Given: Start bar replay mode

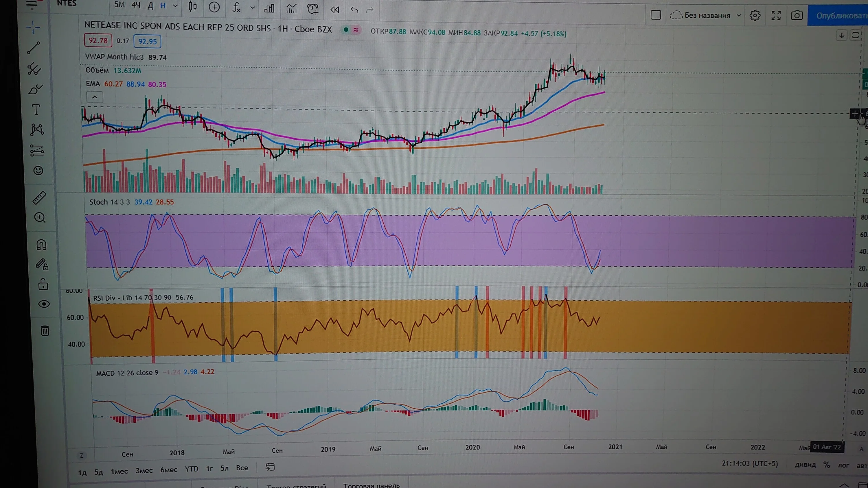Looking at the screenshot, I should [x=334, y=10].
